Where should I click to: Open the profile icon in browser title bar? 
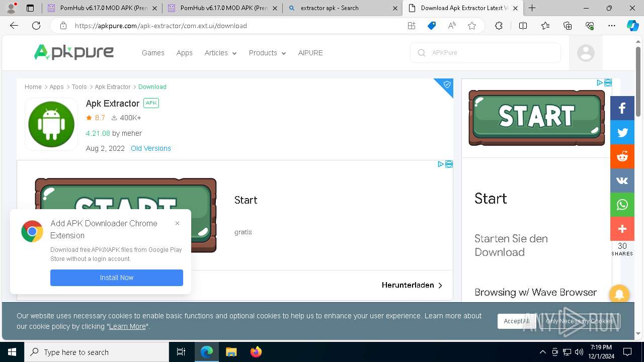[x=11, y=8]
